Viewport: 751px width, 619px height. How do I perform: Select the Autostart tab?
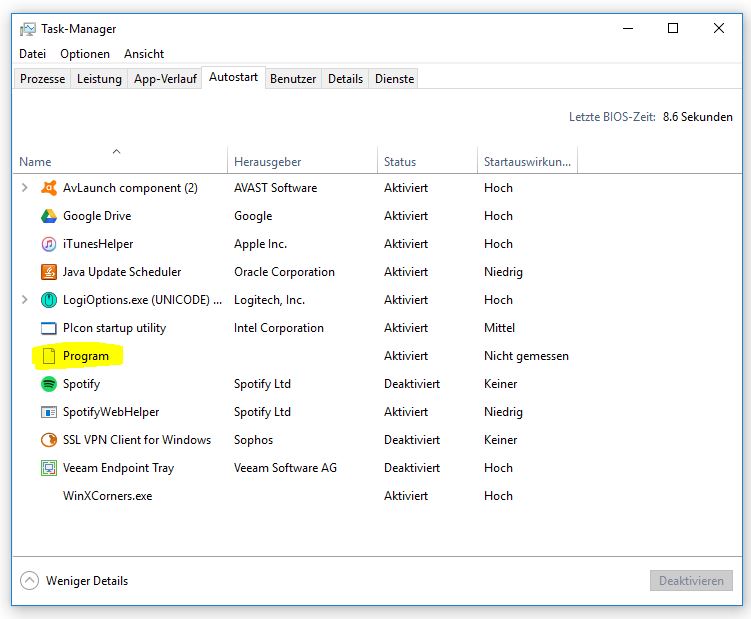[x=233, y=77]
